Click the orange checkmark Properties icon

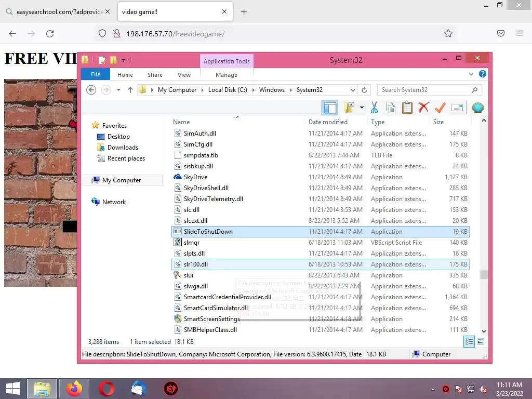pos(440,108)
